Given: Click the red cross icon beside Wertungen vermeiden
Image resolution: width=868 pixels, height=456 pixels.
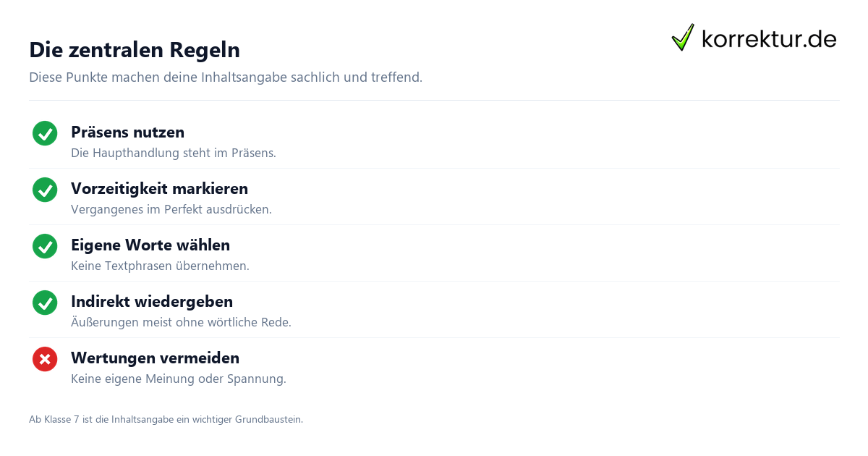Looking at the screenshot, I should (45, 359).
